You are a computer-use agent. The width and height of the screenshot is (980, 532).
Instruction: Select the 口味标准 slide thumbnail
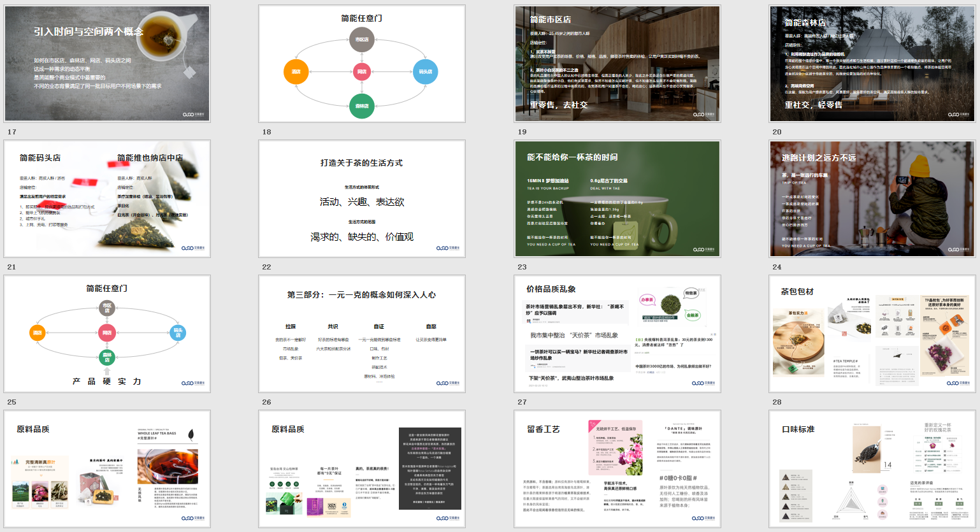pos(872,469)
